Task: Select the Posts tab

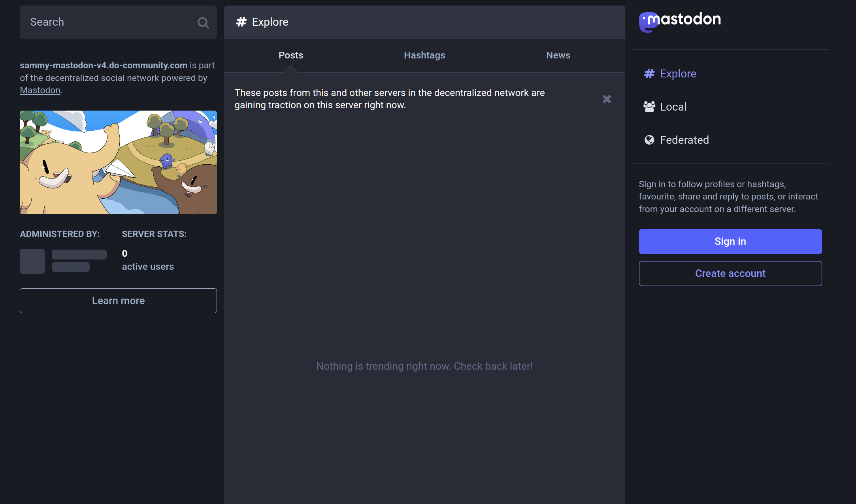Action: (290, 55)
